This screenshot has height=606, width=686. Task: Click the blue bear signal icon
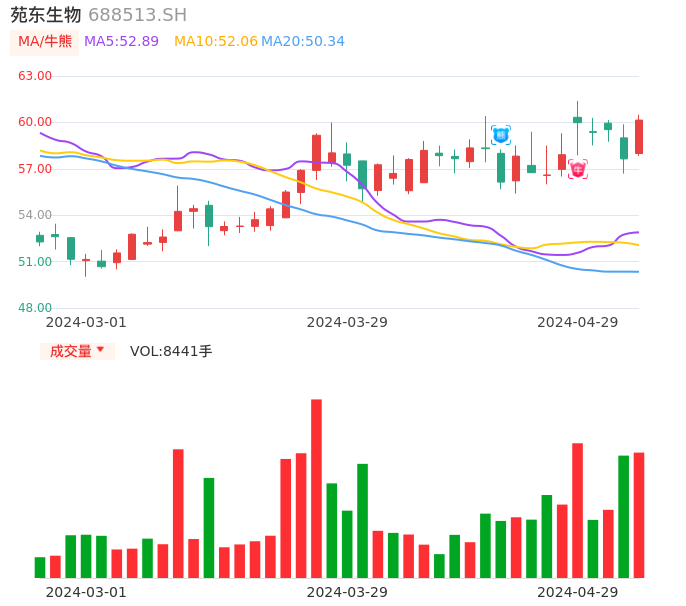point(501,134)
